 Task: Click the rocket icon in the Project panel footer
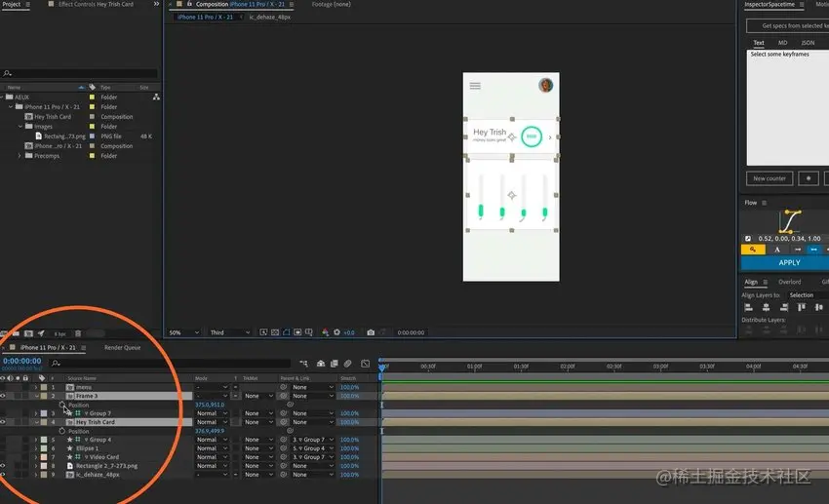click(41, 333)
